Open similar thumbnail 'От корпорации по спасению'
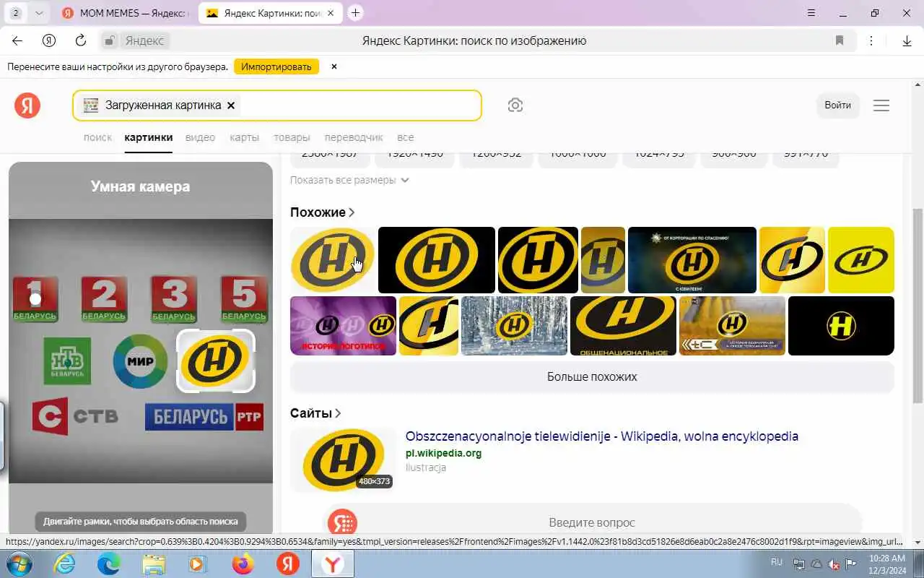The height and width of the screenshot is (578, 924). coord(692,260)
